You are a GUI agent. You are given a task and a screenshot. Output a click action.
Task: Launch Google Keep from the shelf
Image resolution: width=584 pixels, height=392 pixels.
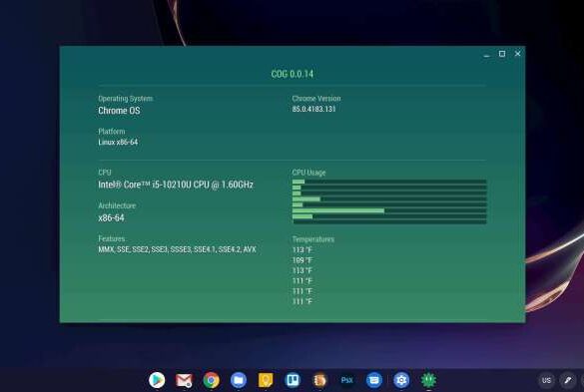266,380
